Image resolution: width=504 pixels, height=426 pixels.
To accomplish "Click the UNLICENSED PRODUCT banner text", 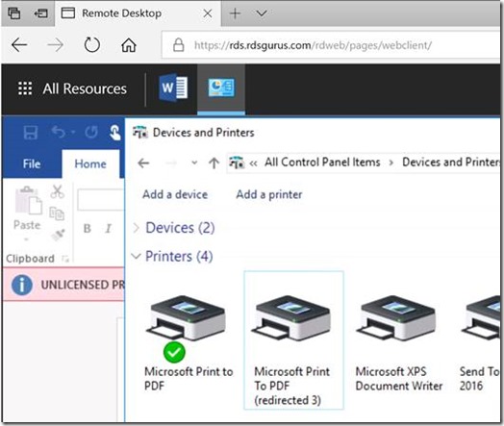I will coord(83,285).
